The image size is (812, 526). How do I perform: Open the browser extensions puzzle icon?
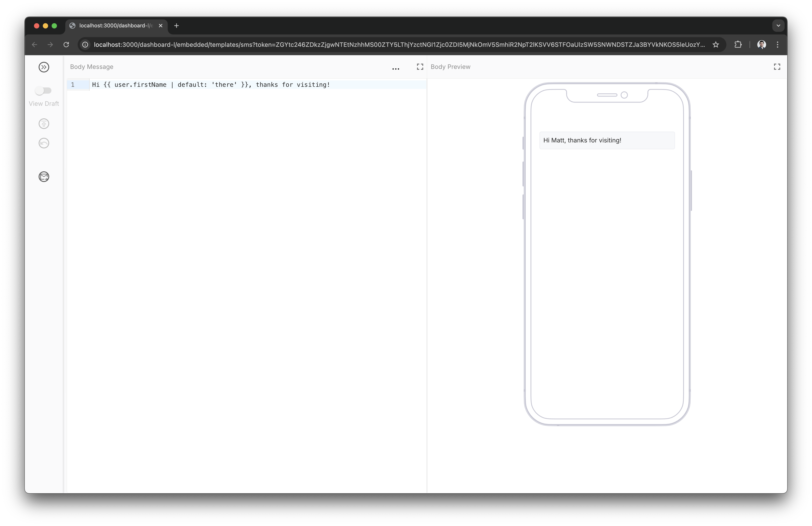[x=738, y=45]
